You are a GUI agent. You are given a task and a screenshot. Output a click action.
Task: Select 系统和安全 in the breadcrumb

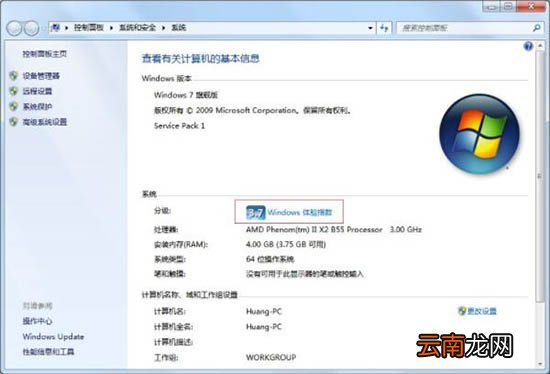[137, 28]
